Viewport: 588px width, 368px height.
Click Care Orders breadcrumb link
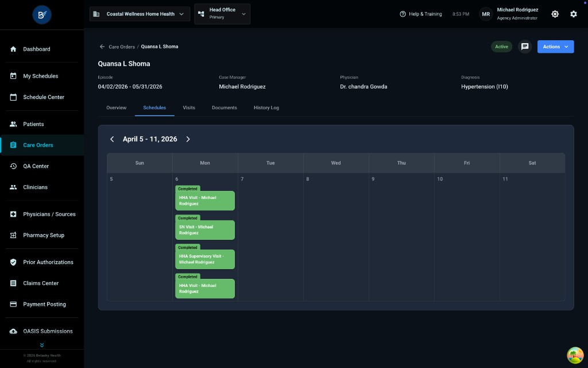pos(122,47)
